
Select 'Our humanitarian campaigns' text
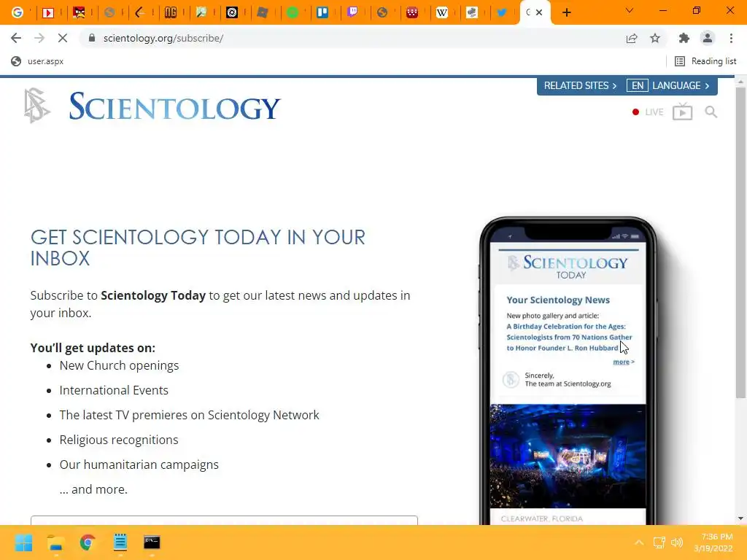point(139,464)
